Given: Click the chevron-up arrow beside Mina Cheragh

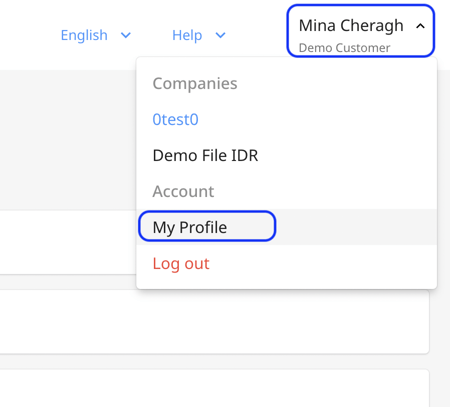Looking at the screenshot, I should pos(420,26).
